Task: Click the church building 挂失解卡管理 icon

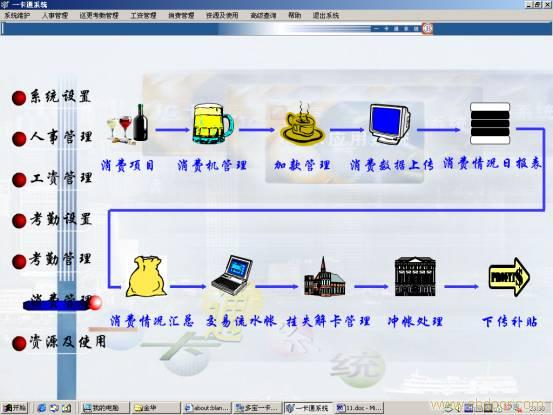Action: [325, 277]
